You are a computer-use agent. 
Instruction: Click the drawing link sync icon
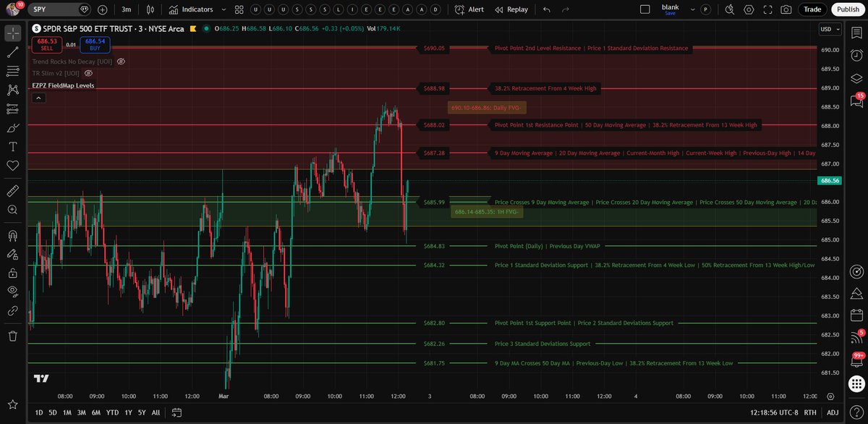click(x=12, y=310)
